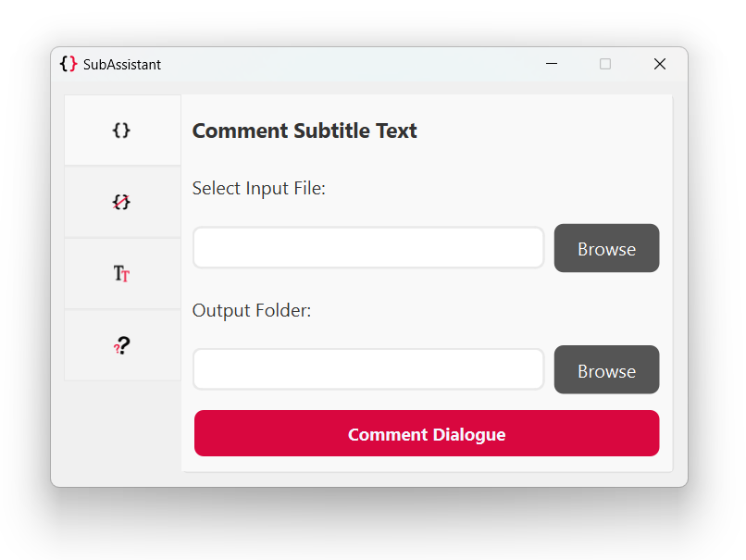Click the disabled maximize window button
Image resolution: width=746 pixels, height=560 pixels.
point(605,64)
